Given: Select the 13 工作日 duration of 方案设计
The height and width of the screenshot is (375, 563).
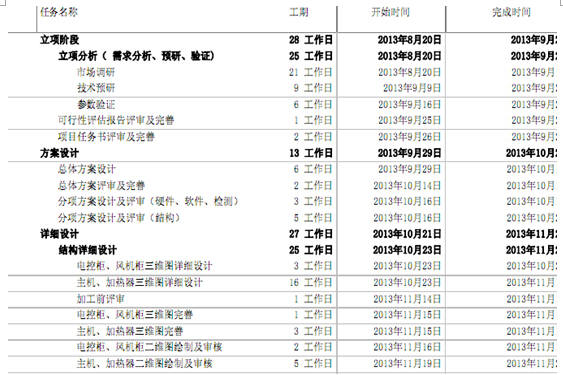Looking at the screenshot, I should tap(311, 153).
